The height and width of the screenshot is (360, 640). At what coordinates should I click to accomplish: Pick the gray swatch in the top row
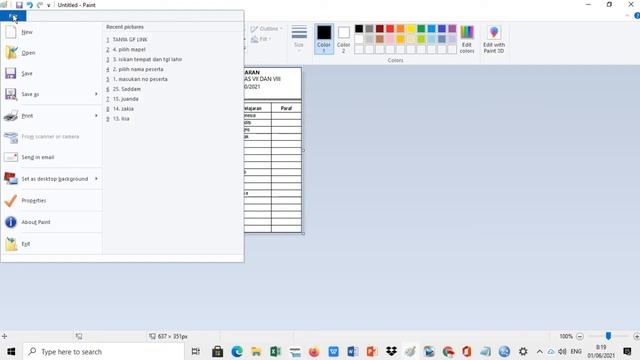[x=369, y=29]
